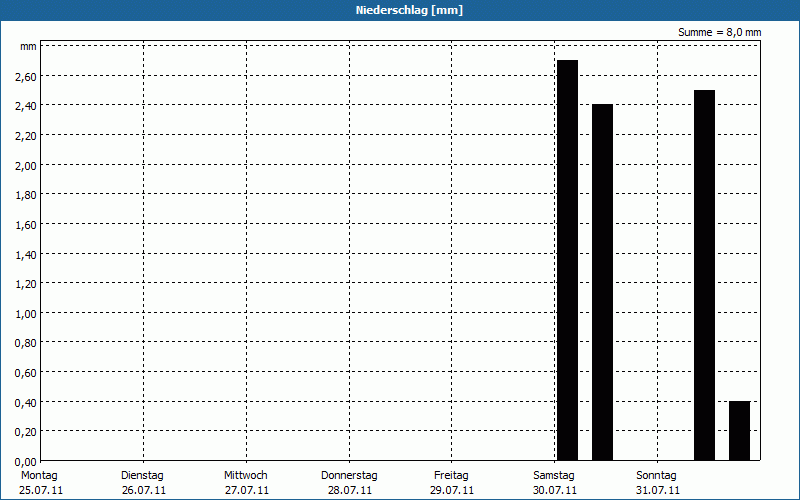Click the date 27.07.11

coord(247,491)
